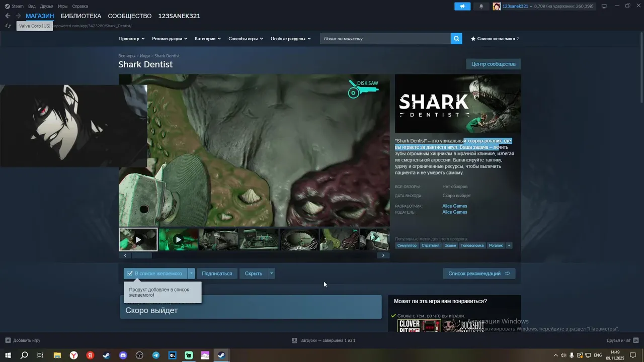This screenshot has width=644, height=362.
Task: Open the Вид menu
Action: click(32, 6)
